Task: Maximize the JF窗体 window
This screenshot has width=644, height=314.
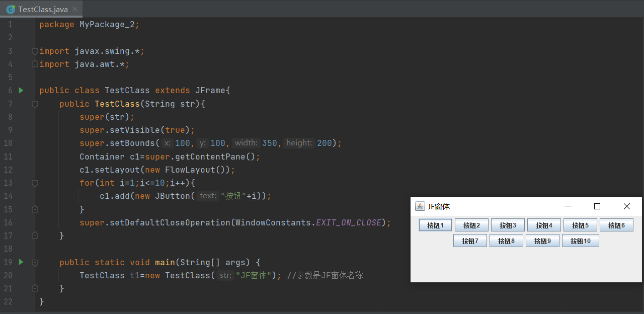Action: pos(597,206)
